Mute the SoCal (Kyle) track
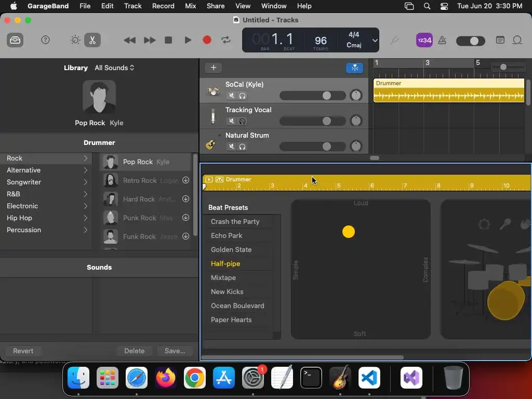532x399 pixels. coord(231,96)
